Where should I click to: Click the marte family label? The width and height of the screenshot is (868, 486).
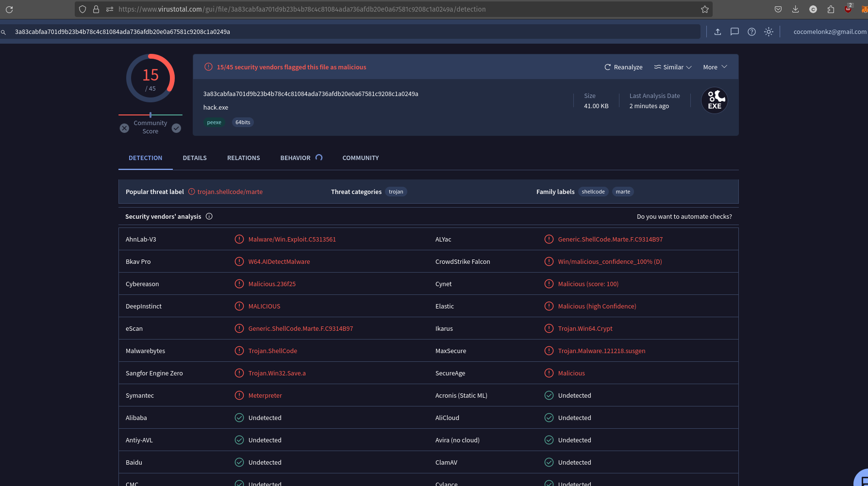(623, 192)
